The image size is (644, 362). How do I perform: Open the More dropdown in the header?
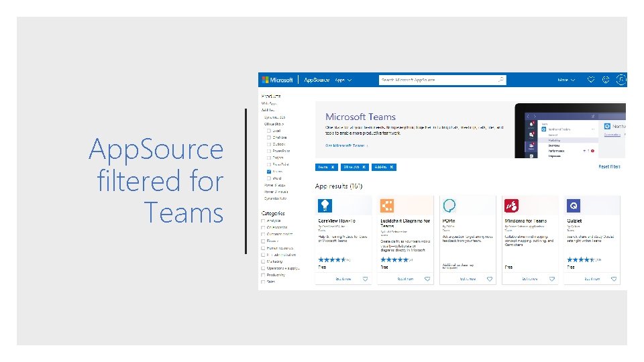tap(566, 80)
